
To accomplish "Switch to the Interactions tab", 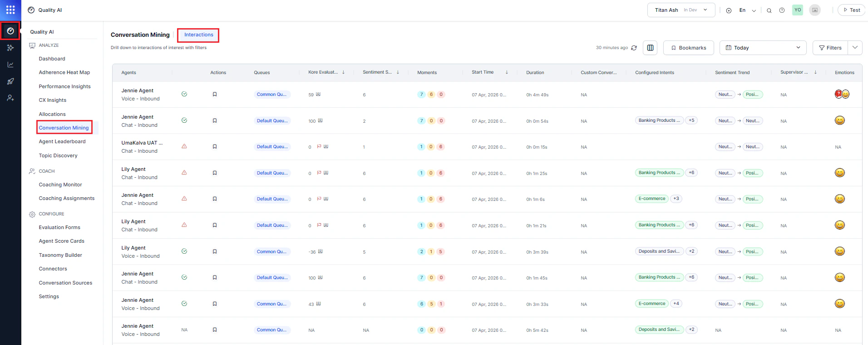I will pyautogui.click(x=198, y=35).
